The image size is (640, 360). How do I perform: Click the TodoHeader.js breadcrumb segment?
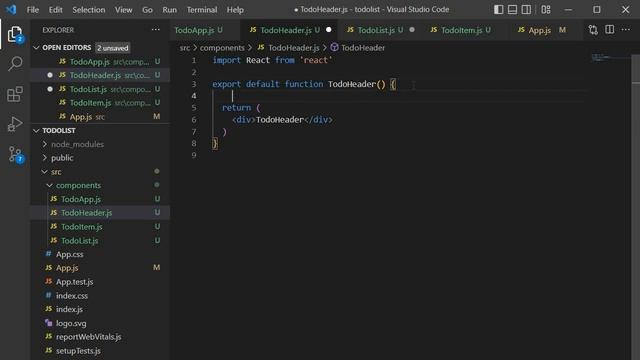293,48
